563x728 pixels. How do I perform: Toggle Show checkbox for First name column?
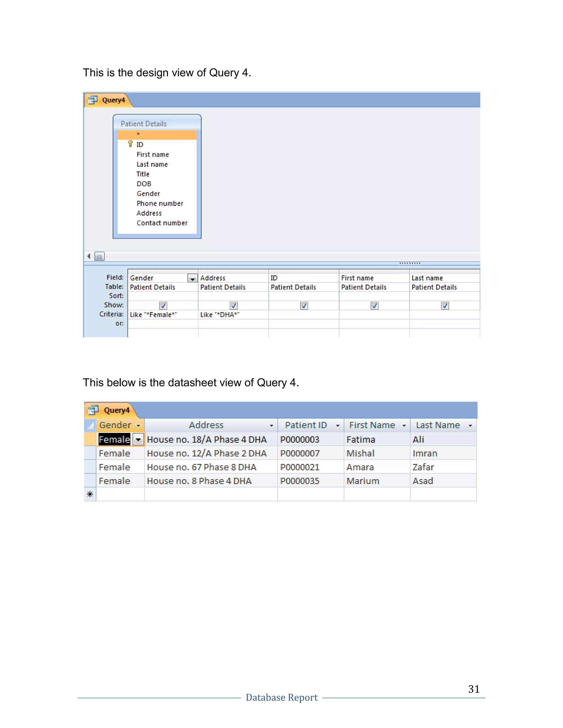click(x=375, y=306)
